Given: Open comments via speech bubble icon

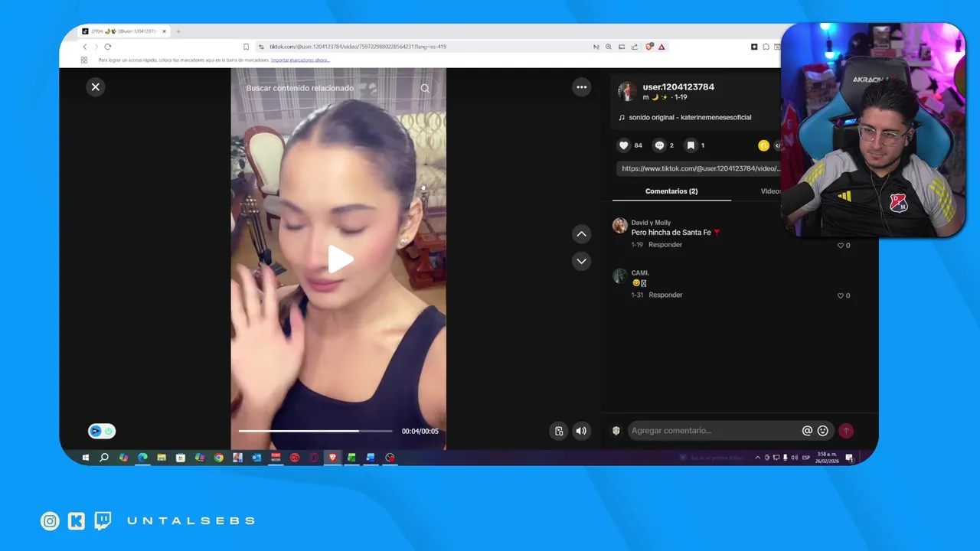Looking at the screenshot, I should click(659, 145).
